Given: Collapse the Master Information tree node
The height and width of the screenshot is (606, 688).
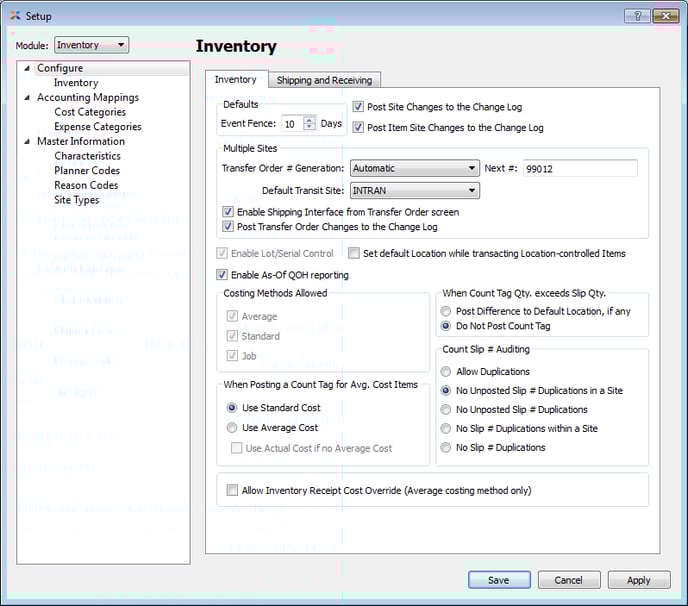Looking at the screenshot, I should 28,142.
